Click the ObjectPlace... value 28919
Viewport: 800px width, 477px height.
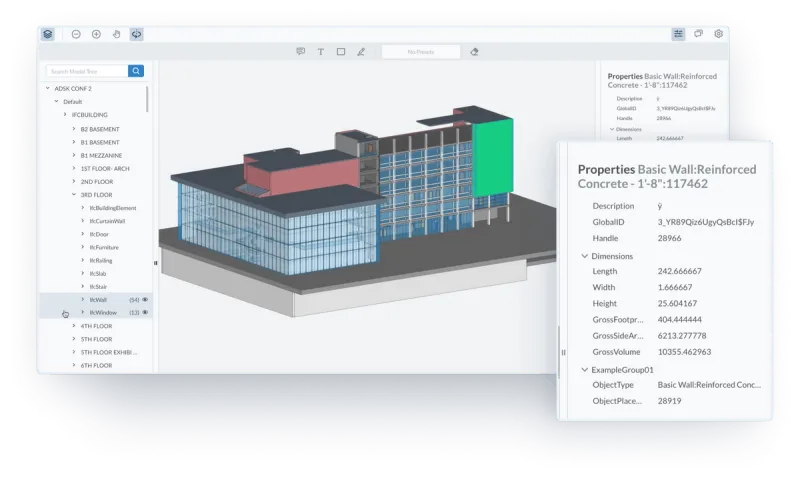[669, 401]
